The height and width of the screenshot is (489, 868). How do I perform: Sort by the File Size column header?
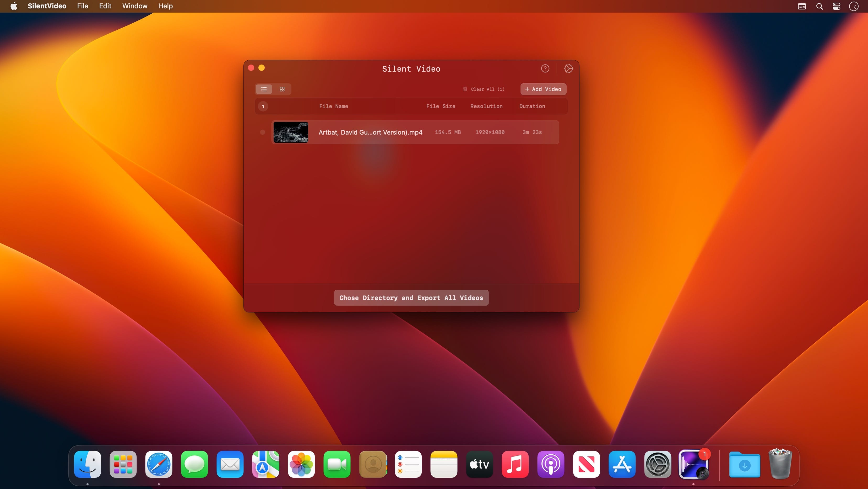point(440,106)
